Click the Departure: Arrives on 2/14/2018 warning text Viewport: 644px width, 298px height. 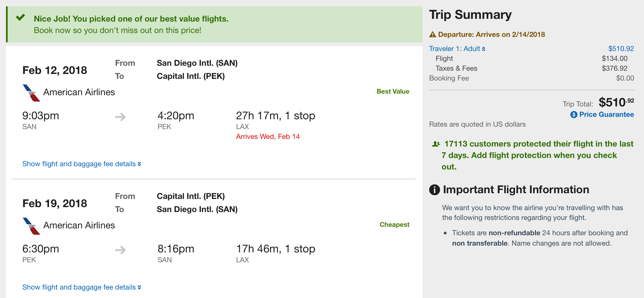(491, 35)
